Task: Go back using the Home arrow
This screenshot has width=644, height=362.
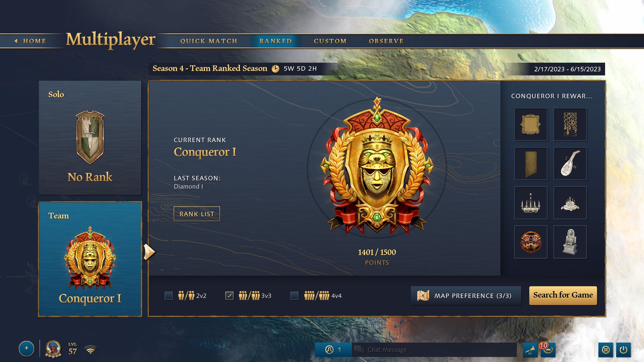Action: point(31,41)
